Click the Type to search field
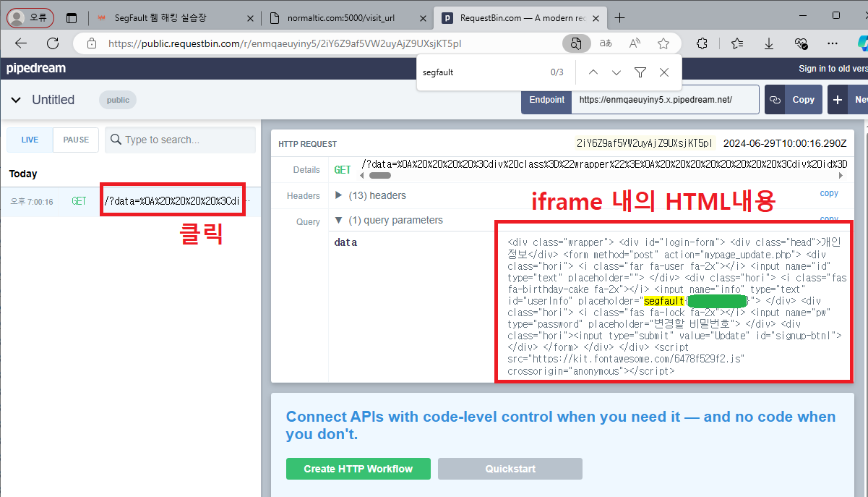Image resolution: width=868 pixels, height=497 pixels. pos(179,139)
